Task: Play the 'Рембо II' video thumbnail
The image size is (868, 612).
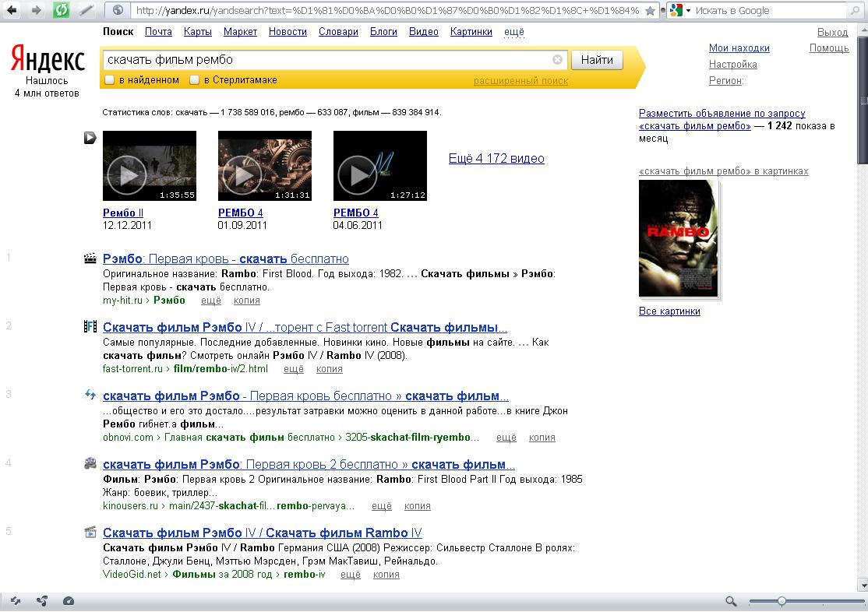Action: [x=150, y=165]
